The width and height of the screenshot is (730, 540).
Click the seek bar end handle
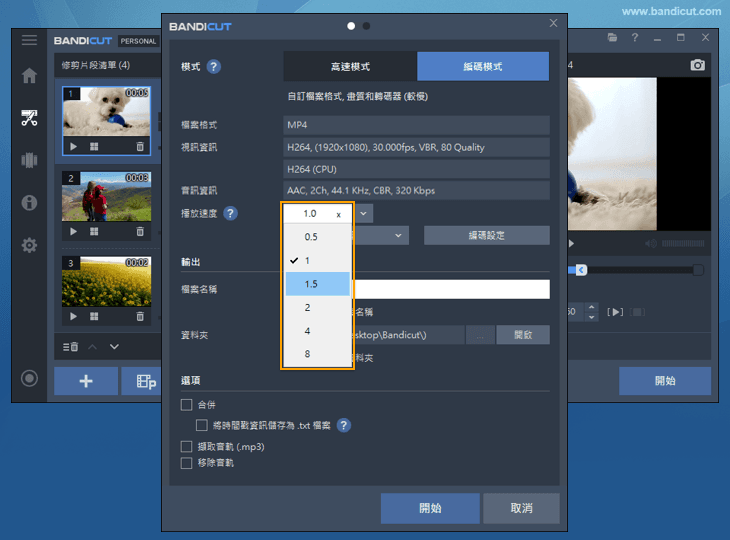pyautogui.click(x=698, y=270)
